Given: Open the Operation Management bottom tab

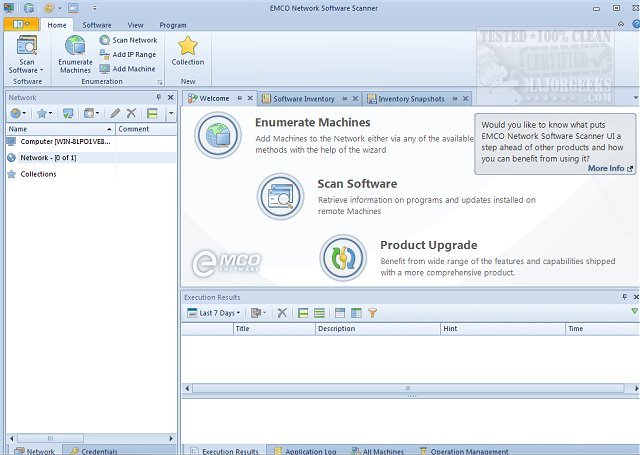Looking at the screenshot, I should 464,451.
